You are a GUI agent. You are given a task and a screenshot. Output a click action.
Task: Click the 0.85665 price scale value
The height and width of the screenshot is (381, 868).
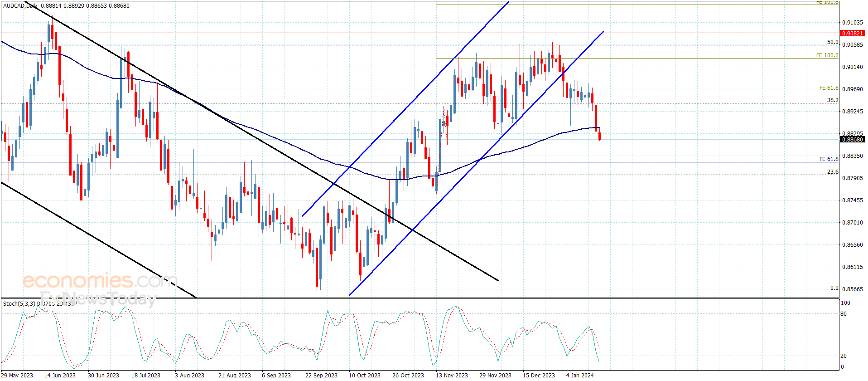pos(852,289)
